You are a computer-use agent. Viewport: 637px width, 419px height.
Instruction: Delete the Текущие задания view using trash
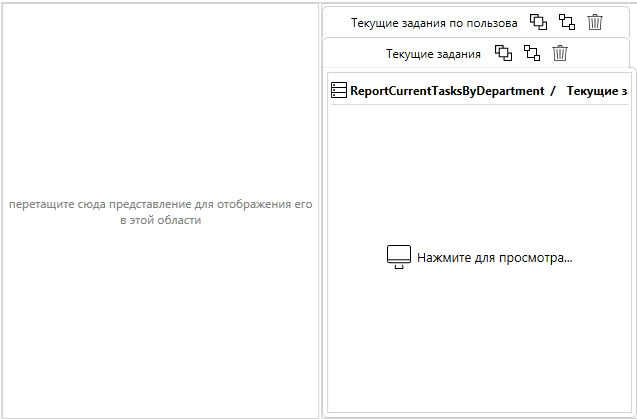coord(560,53)
